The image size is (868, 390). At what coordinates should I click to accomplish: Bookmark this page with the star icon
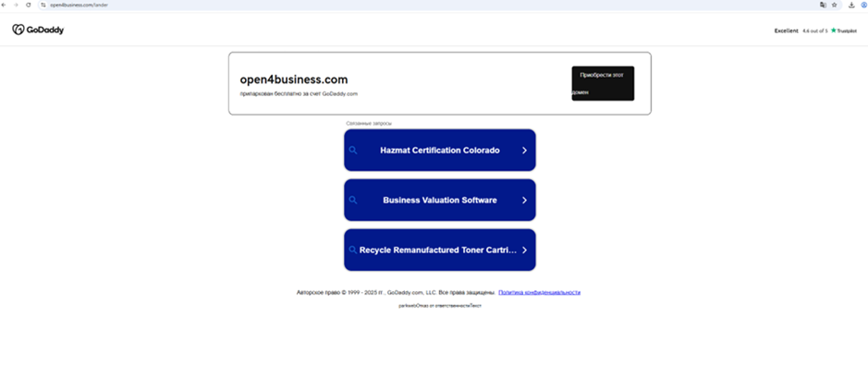[834, 5]
